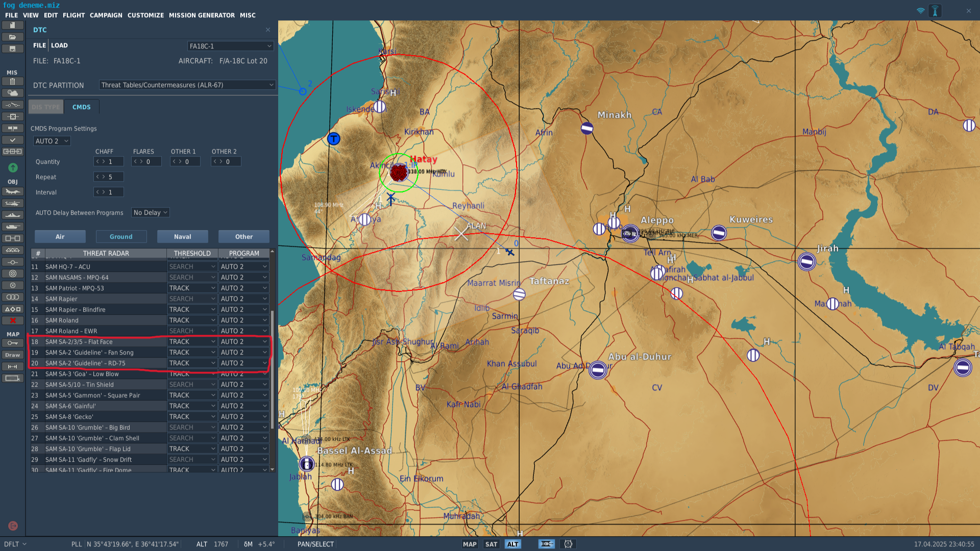
Task: Click the new mission file icon
Action: coord(13,25)
